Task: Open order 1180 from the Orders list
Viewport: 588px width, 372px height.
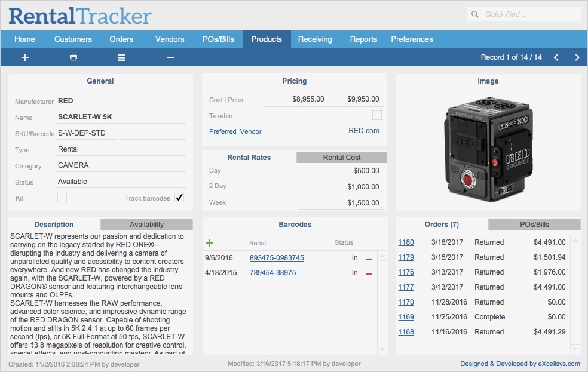Action: pyautogui.click(x=406, y=242)
